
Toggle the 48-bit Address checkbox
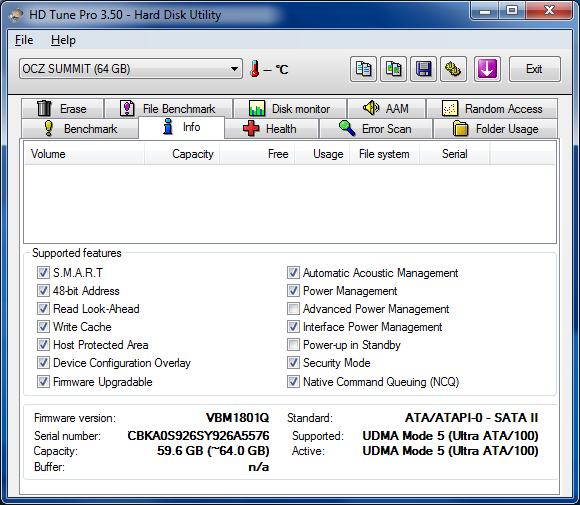[43, 290]
